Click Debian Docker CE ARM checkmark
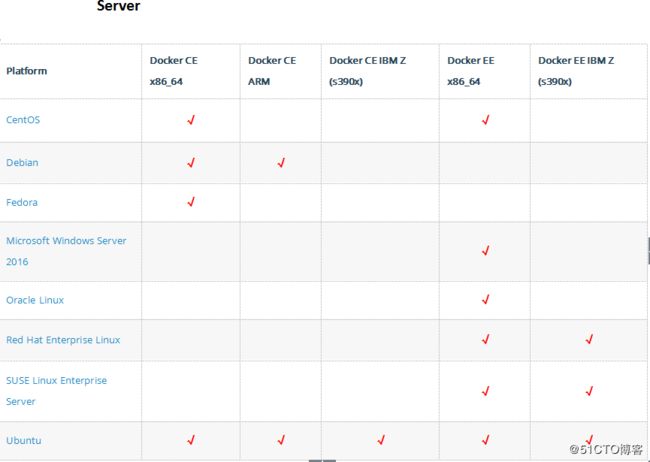Screen dimensions: 650x462 [x=281, y=163]
